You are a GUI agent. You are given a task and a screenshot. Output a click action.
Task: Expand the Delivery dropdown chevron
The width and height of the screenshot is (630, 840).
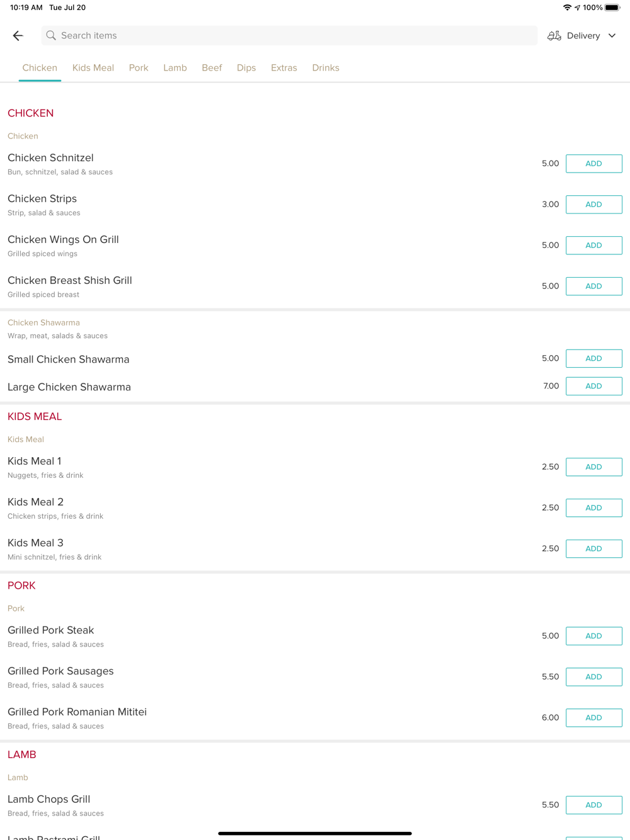612,36
